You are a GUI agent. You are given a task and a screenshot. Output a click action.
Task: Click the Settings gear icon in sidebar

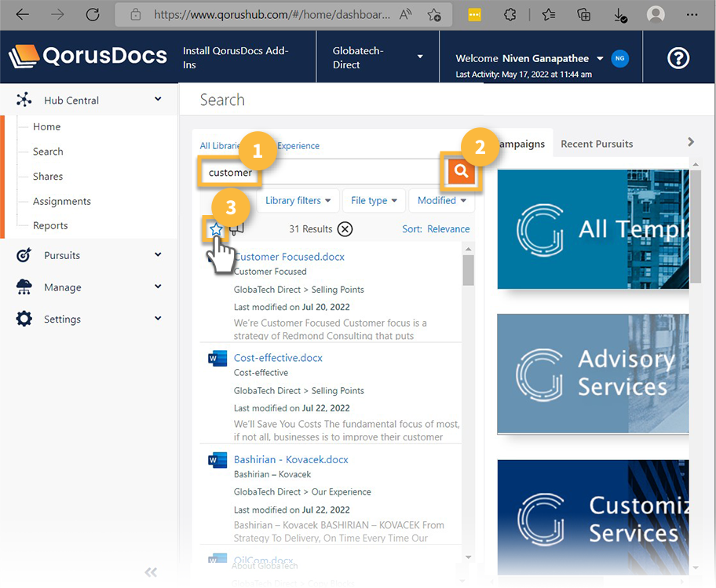[24, 319]
